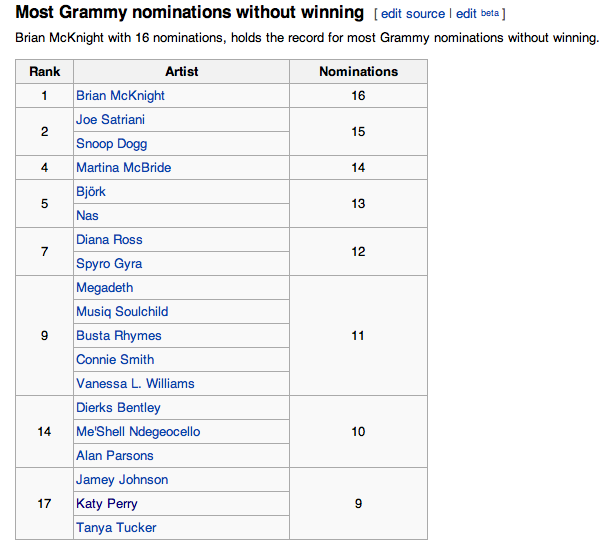Image resolution: width=606 pixels, height=553 pixels.
Task: Open Brian McKnight artist link
Action: (x=120, y=95)
